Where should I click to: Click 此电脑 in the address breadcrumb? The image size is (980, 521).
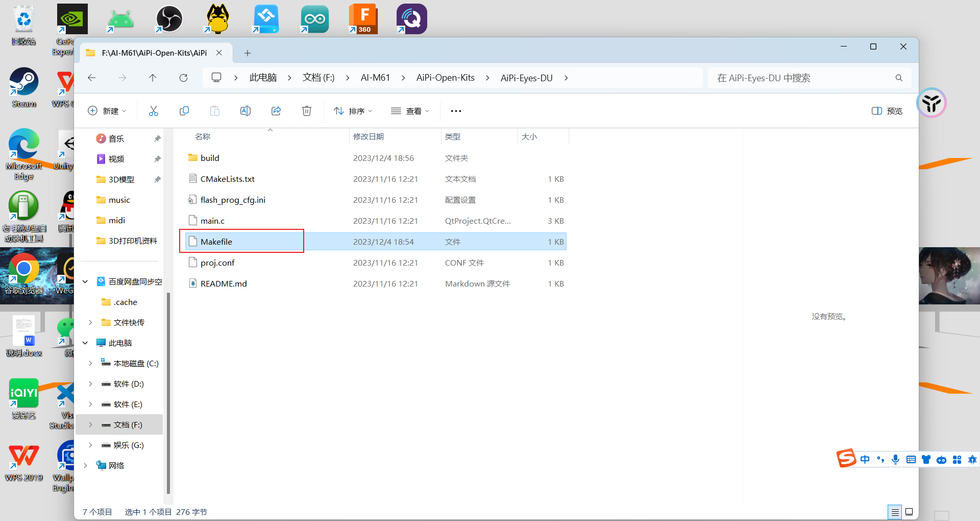pyautogui.click(x=263, y=78)
